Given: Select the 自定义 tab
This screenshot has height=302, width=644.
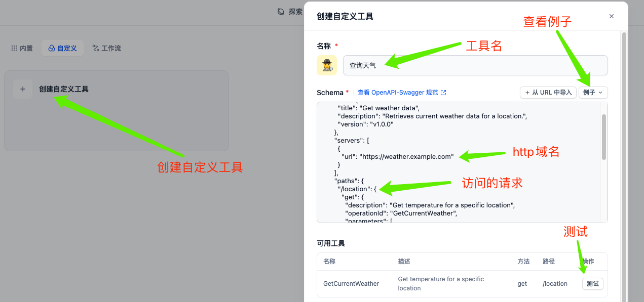Looking at the screenshot, I should click(62, 49).
